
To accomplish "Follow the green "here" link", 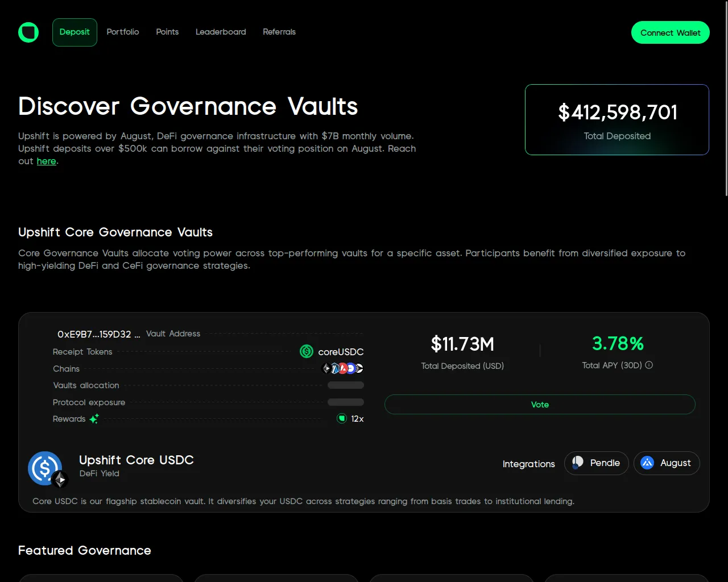I will 46,161.
